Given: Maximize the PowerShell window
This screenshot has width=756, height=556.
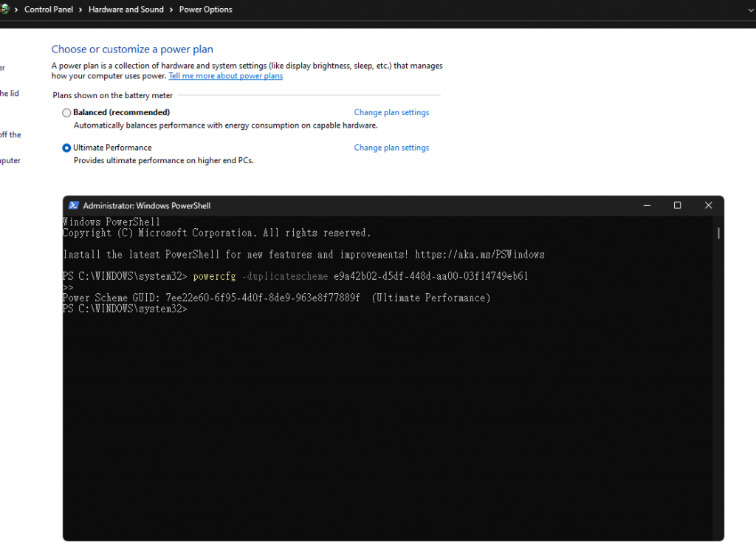Looking at the screenshot, I should point(678,205).
